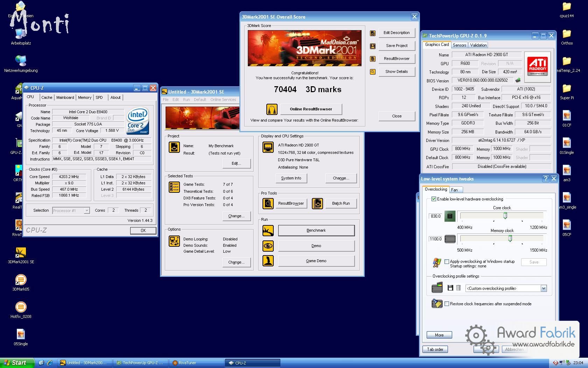Click the Edit Description icon in score dialog
Viewport: 588px width, 368px height.
click(x=373, y=33)
